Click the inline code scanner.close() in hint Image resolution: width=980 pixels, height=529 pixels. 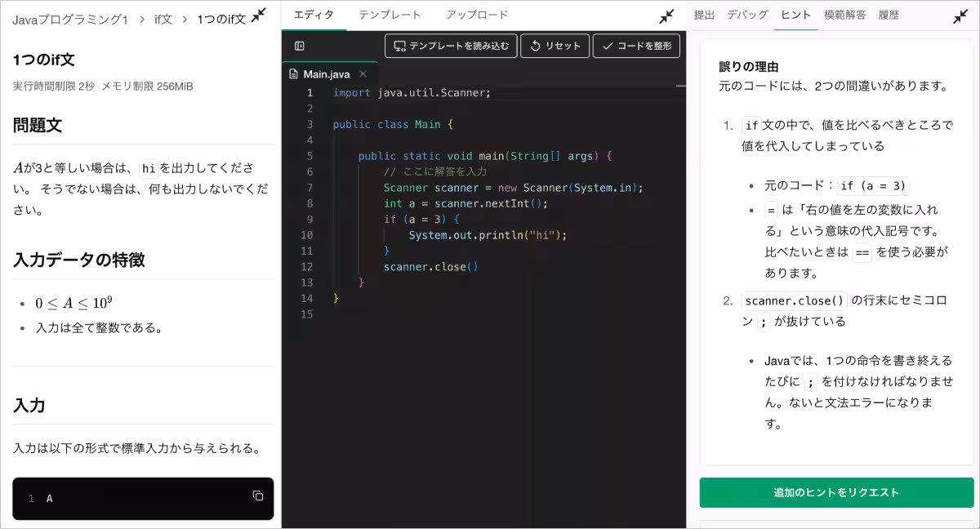(x=794, y=300)
